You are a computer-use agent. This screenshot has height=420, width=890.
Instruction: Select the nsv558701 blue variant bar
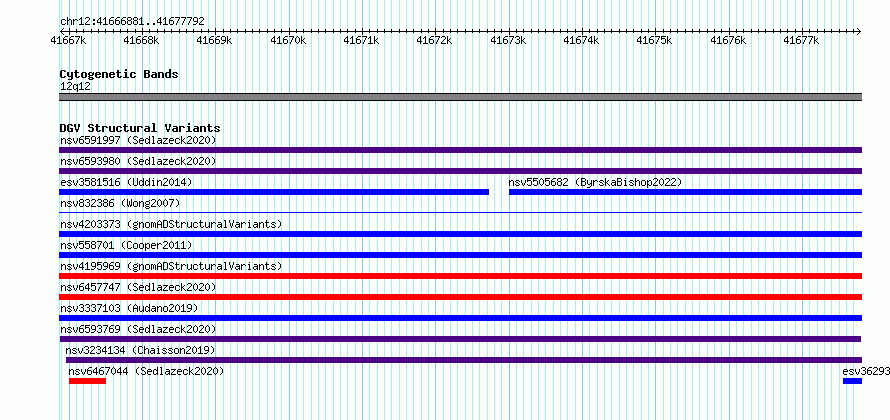point(460,255)
